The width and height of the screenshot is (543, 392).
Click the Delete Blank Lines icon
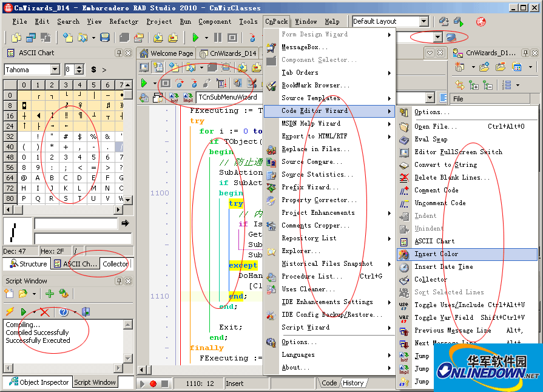404,178
